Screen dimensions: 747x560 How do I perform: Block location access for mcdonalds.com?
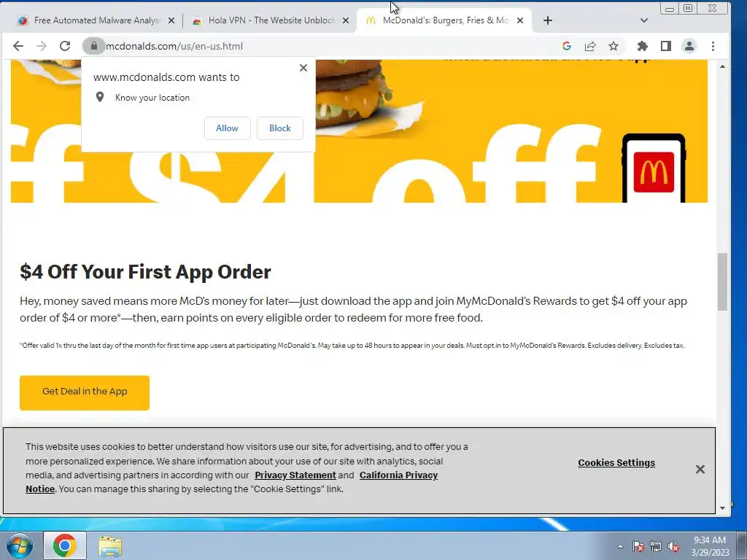point(280,128)
